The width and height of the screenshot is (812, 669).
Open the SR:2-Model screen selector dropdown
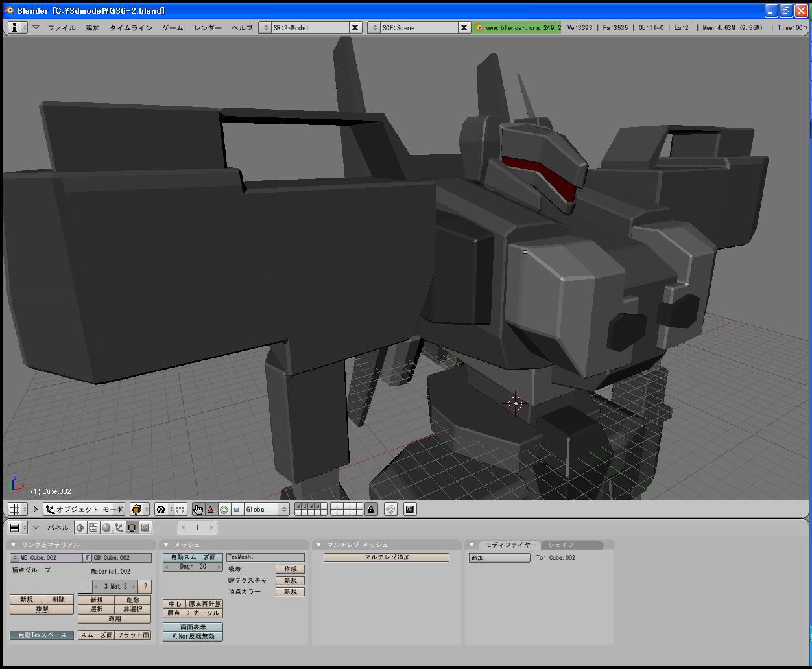click(x=265, y=27)
